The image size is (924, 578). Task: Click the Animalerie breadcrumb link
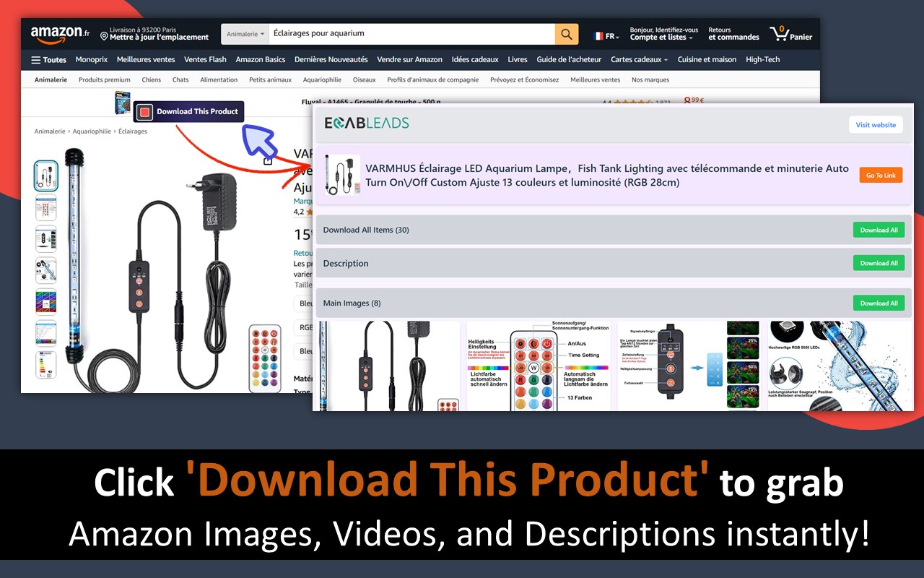51,131
